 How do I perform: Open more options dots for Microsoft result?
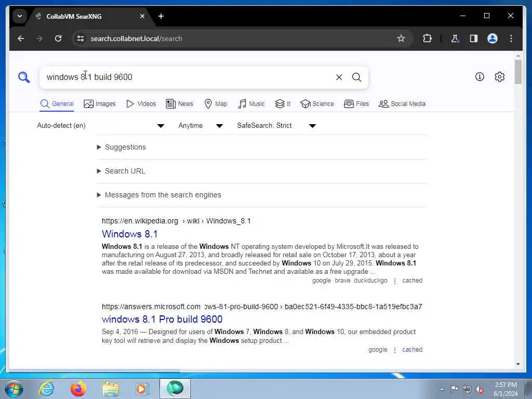395,350
